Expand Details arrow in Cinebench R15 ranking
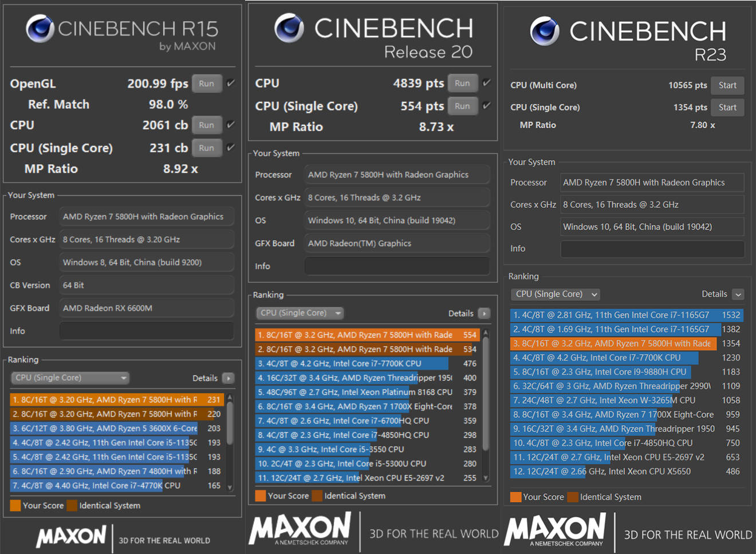 click(228, 378)
